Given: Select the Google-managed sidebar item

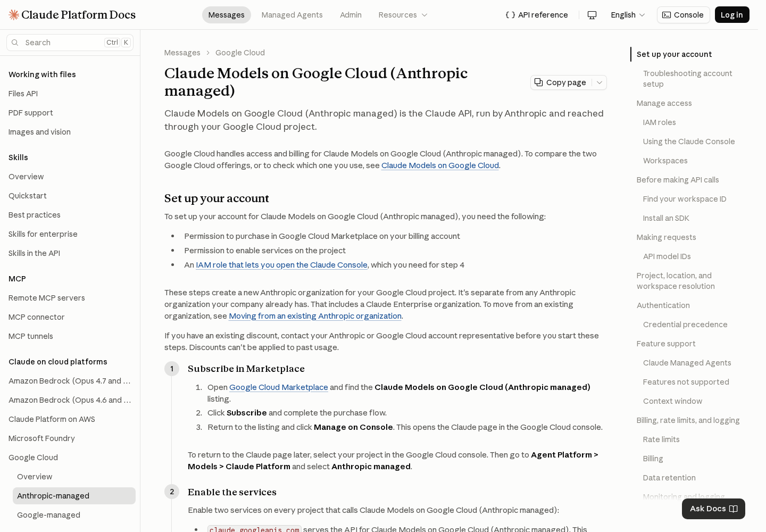Looking at the screenshot, I should pos(48,515).
